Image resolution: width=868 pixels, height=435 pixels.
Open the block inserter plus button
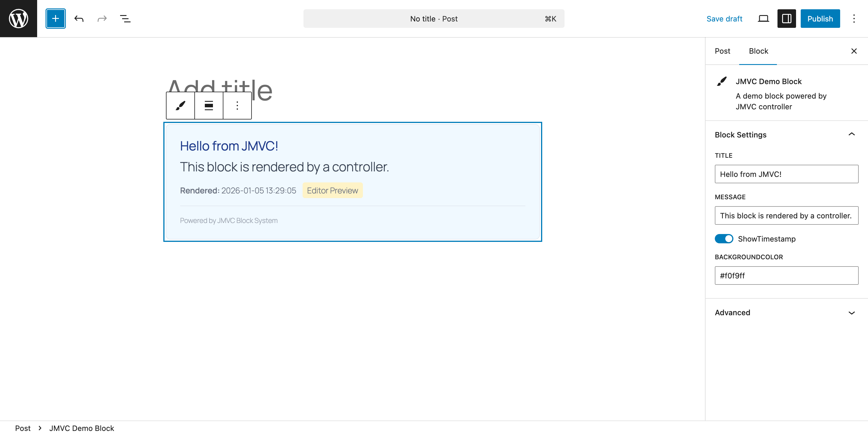point(56,19)
